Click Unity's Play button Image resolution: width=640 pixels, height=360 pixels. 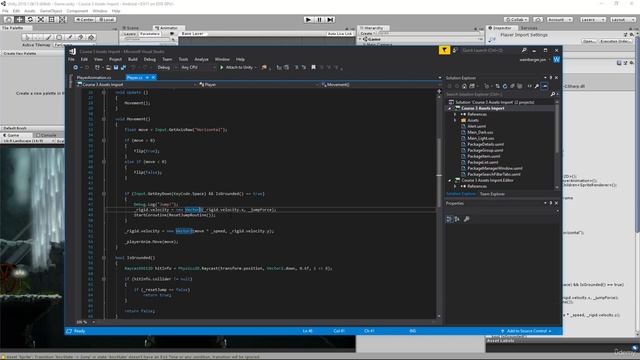[309, 19]
